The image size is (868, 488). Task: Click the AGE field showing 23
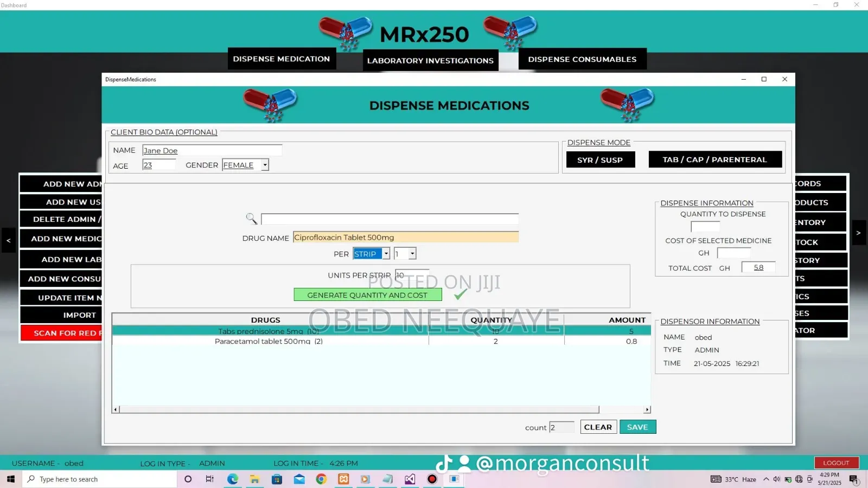click(x=159, y=165)
